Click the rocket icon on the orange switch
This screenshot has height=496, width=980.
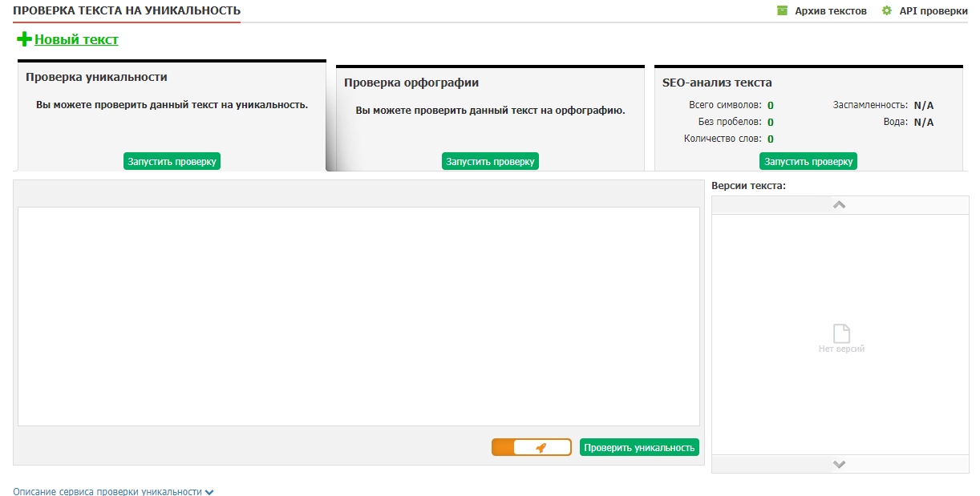click(x=541, y=448)
